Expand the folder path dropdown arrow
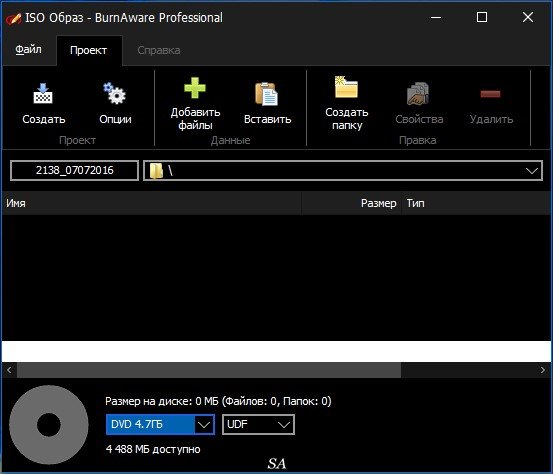 click(532, 171)
